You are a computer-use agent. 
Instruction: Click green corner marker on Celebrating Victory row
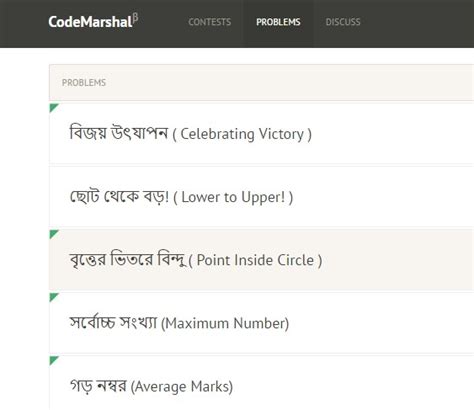click(53, 107)
